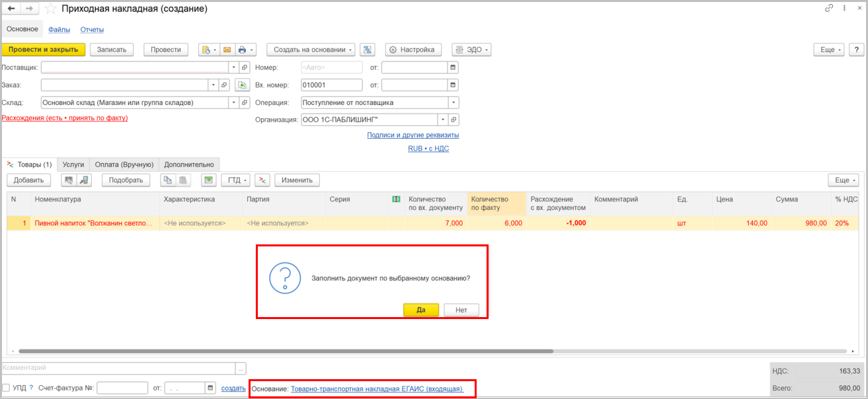Viewport: 868px width, 399px height.
Task: Open the link copy icon at top right
Action: [829, 9]
